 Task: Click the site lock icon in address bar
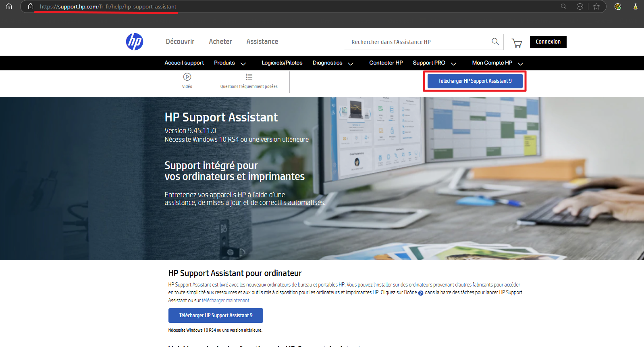(x=31, y=6)
